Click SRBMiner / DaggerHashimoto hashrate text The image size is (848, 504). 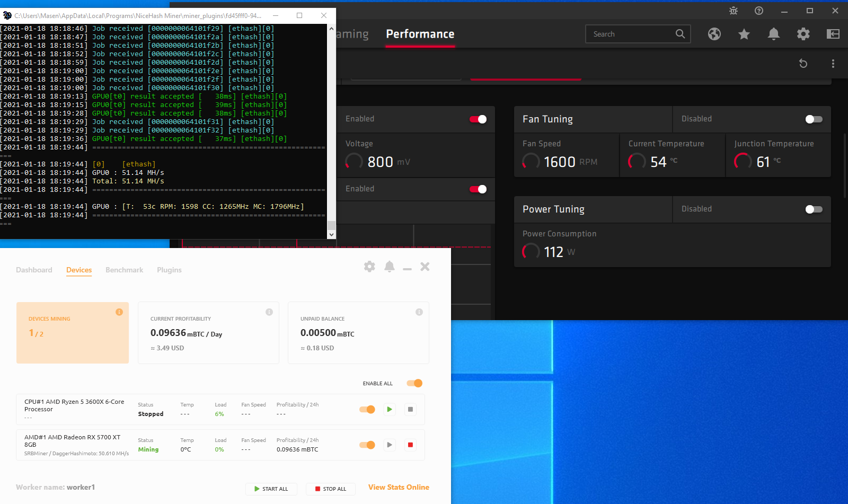(76, 454)
